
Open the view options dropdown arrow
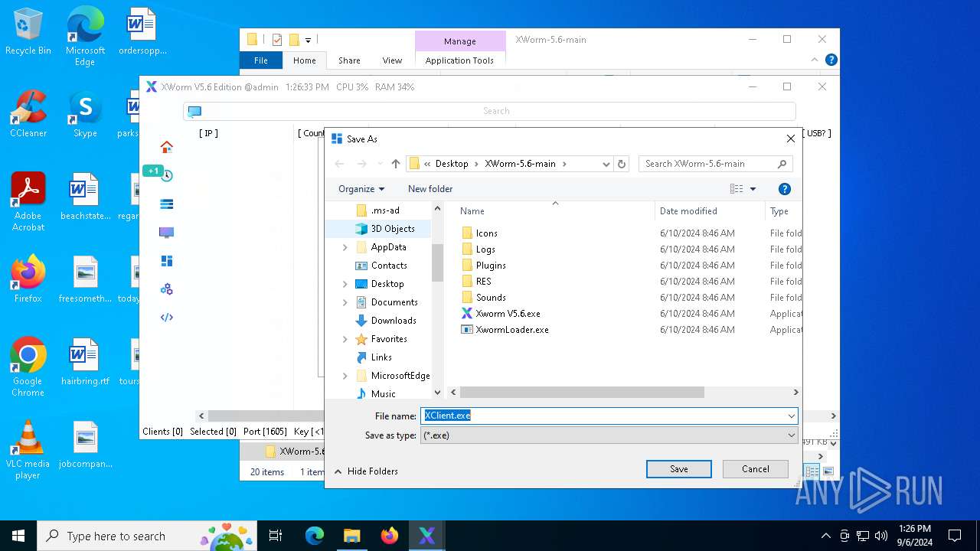coord(753,189)
